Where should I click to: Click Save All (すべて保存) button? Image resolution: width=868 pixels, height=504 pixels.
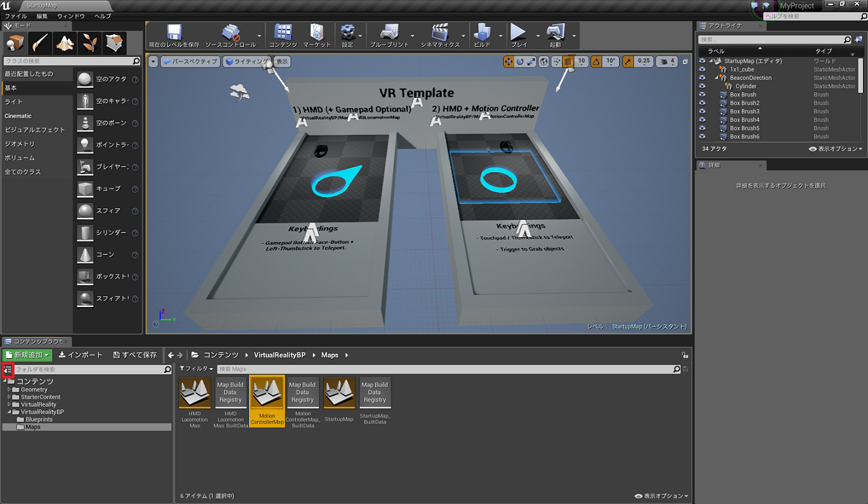135,355
